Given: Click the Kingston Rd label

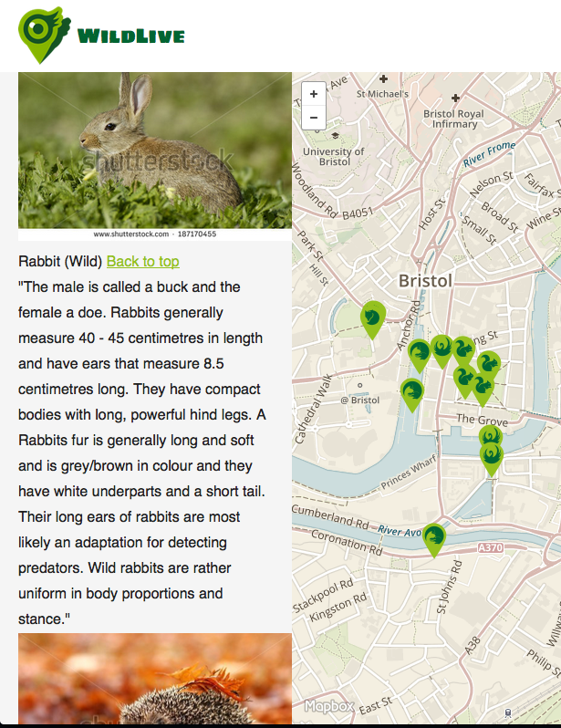Looking at the screenshot, I should (338, 608).
